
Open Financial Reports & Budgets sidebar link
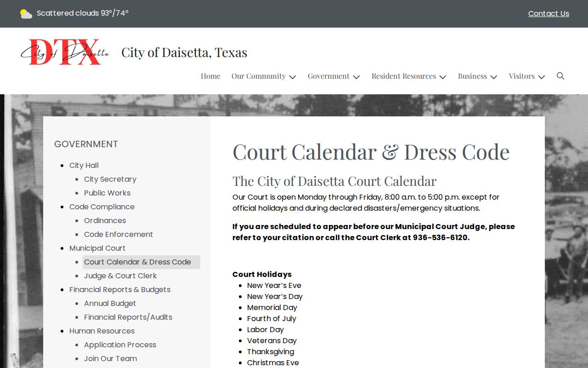[120, 289]
